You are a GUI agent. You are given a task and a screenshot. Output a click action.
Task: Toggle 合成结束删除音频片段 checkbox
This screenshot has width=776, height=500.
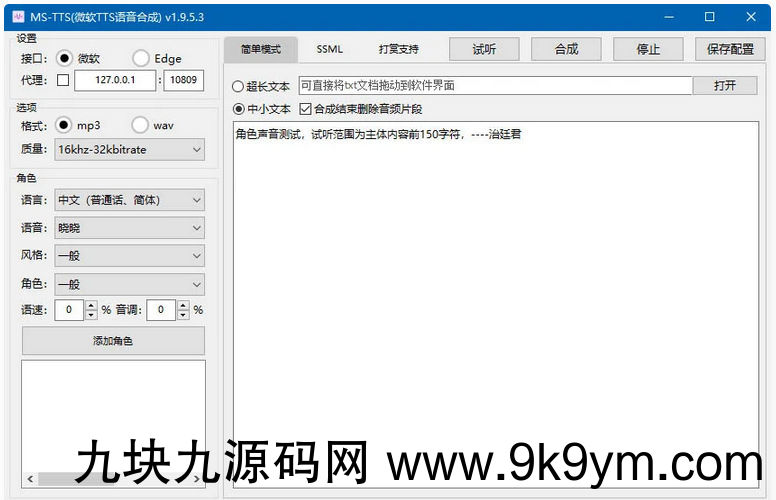pyautogui.click(x=306, y=109)
